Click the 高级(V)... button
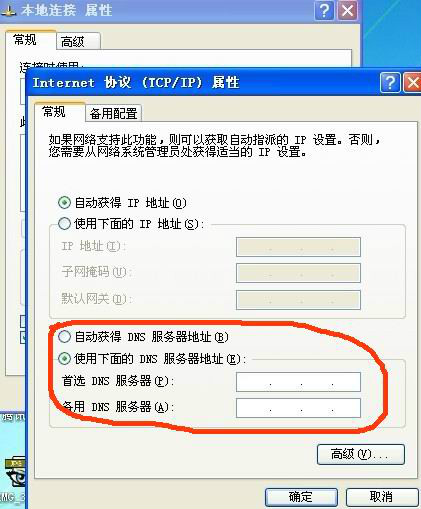 (x=361, y=454)
